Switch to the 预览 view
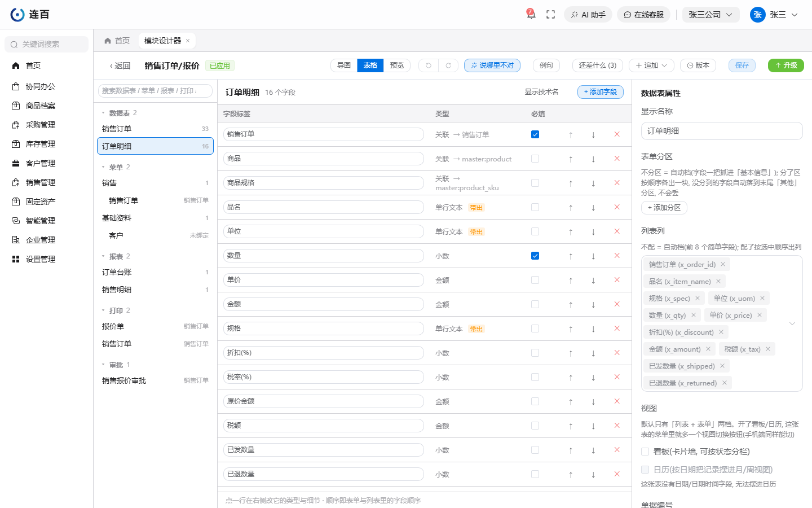This screenshot has width=812, height=508. click(x=397, y=65)
